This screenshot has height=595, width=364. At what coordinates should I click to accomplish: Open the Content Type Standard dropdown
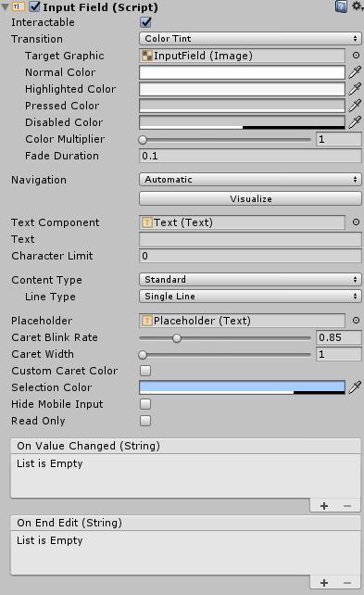(x=250, y=280)
